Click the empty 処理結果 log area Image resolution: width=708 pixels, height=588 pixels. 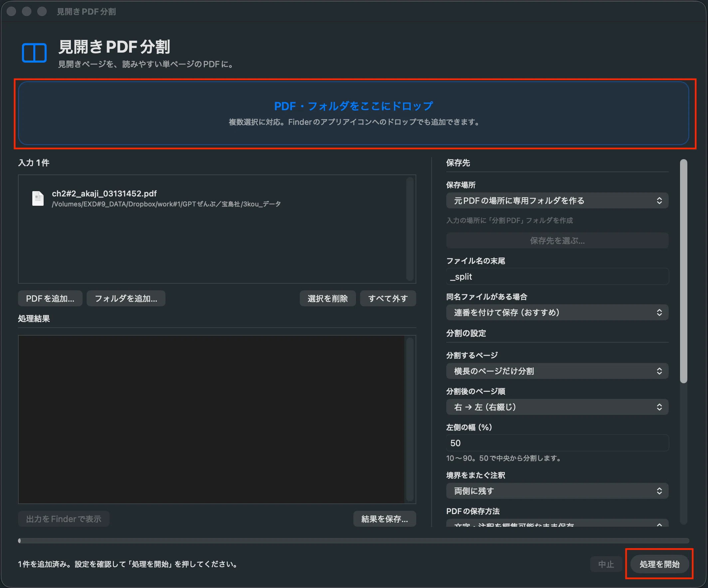211,420
